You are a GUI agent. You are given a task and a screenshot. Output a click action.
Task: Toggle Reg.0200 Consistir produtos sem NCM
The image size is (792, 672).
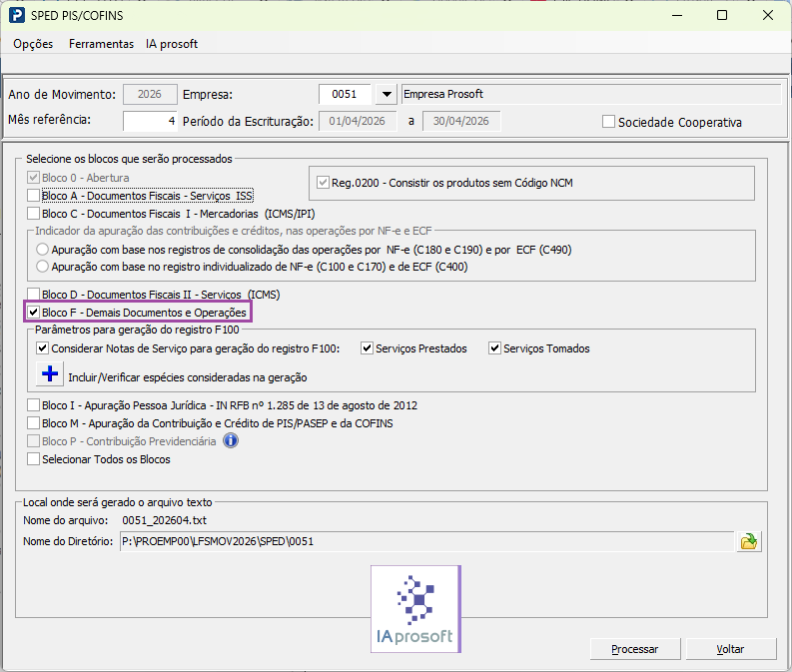tap(324, 183)
